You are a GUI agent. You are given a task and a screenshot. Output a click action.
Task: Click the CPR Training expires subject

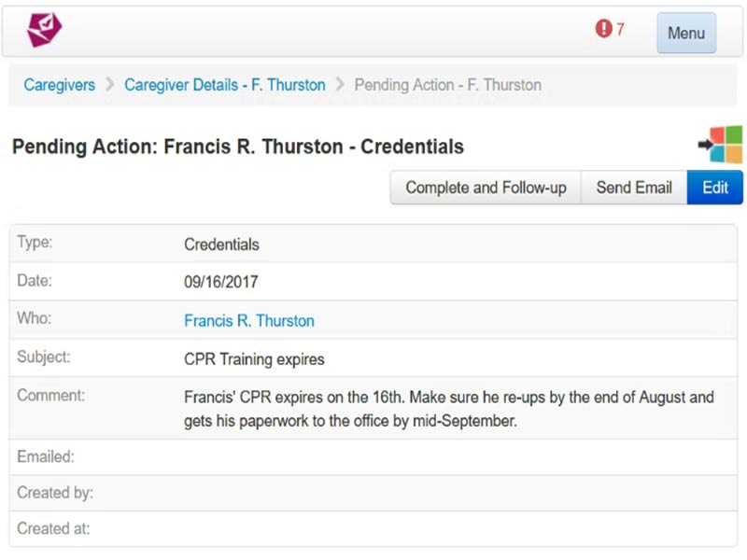click(254, 358)
